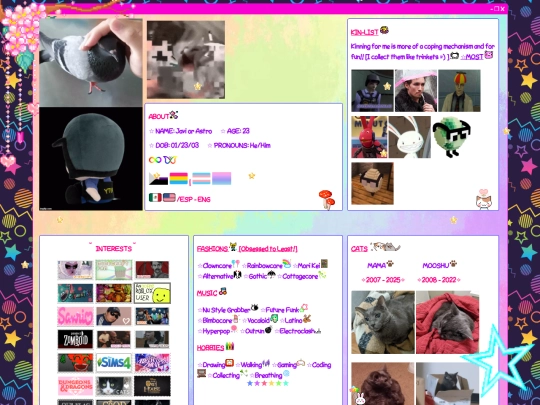Image resolution: width=540 pixels, height=405 pixels.
Task: Click the cat on red blanket photo
Action: click(447, 322)
